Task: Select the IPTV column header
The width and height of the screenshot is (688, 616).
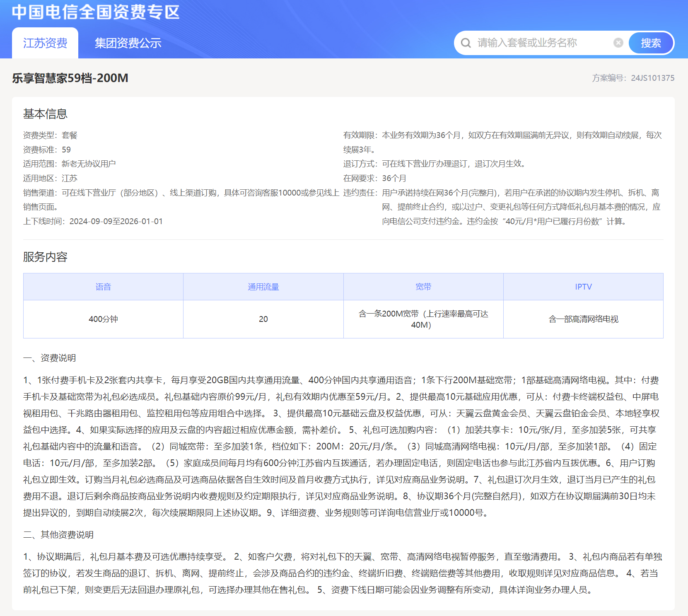Action: 583,286
